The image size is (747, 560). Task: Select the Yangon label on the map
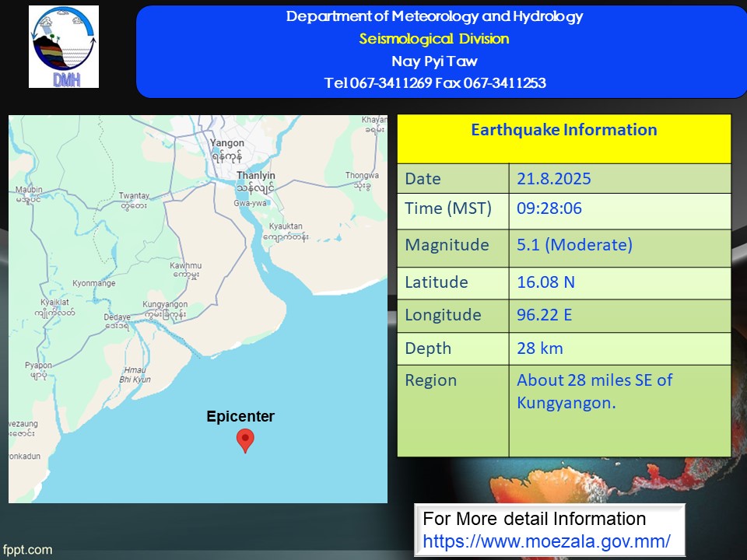[227, 143]
